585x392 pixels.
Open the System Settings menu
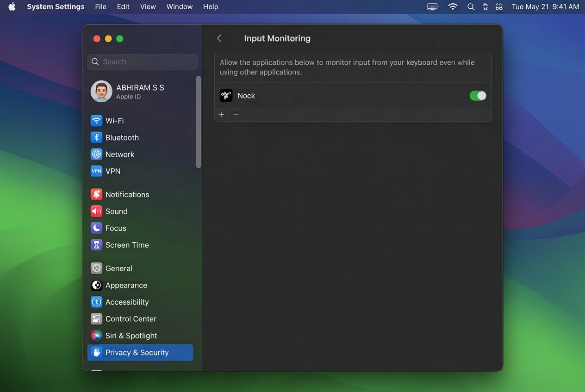[x=56, y=6]
